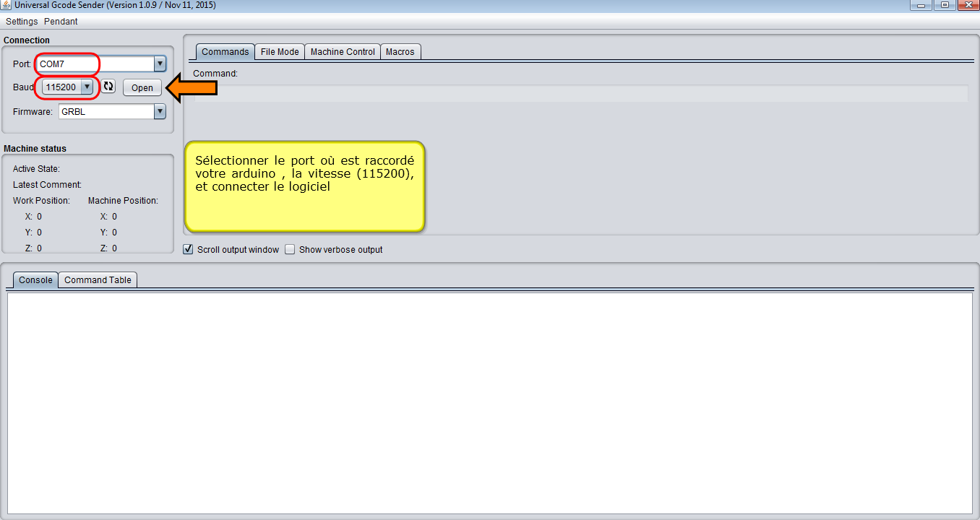Open the Settings menu
The width and height of the screenshot is (980, 520).
click(x=22, y=22)
